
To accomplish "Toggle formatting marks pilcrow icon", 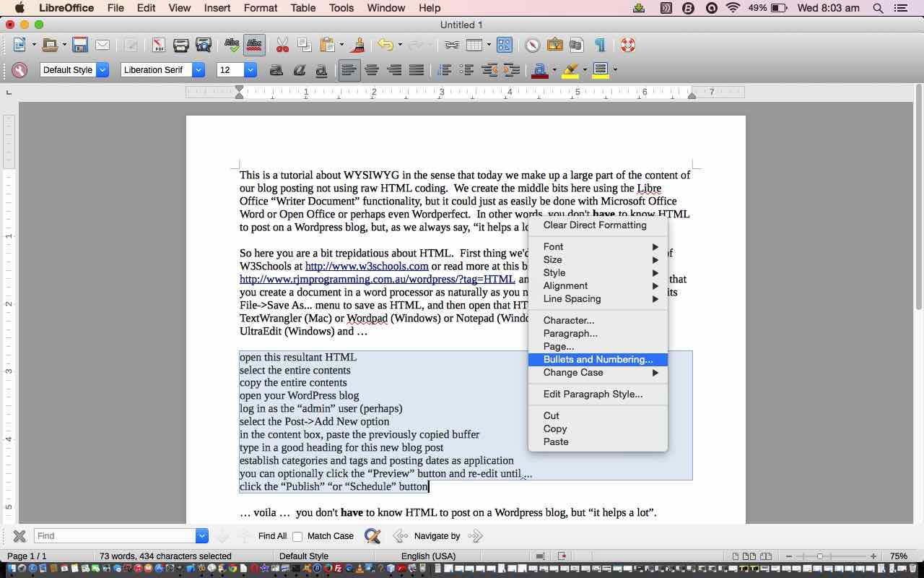I will click(x=599, y=46).
